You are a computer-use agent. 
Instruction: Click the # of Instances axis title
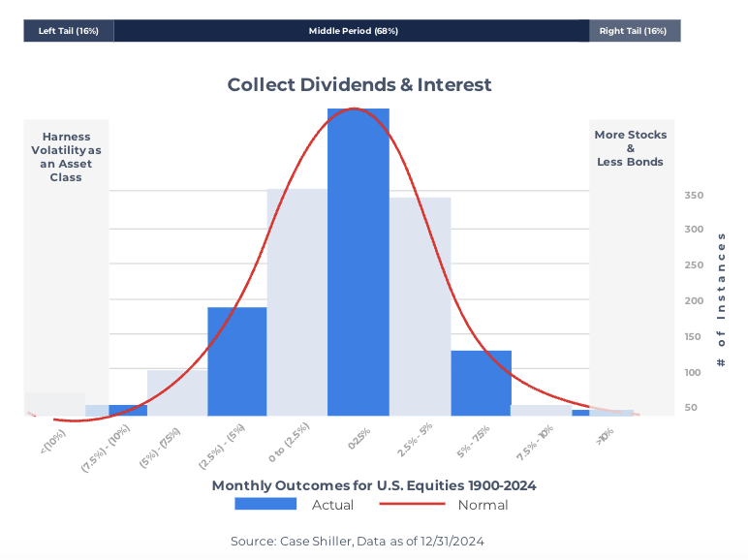pos(721,298)
